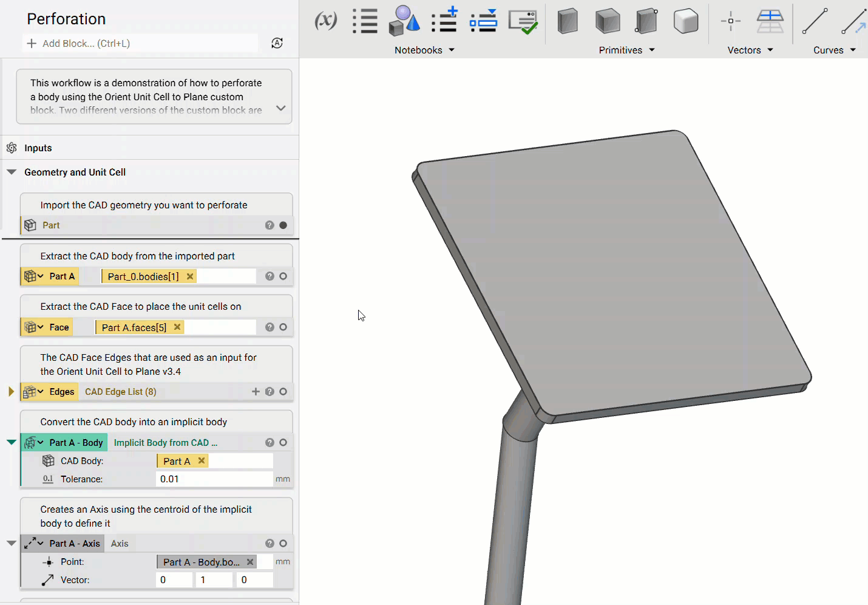The height and width of the screenshot is (605, 868).
Task: Remove Part A.faces[5] chip
Action: [177, 327]
